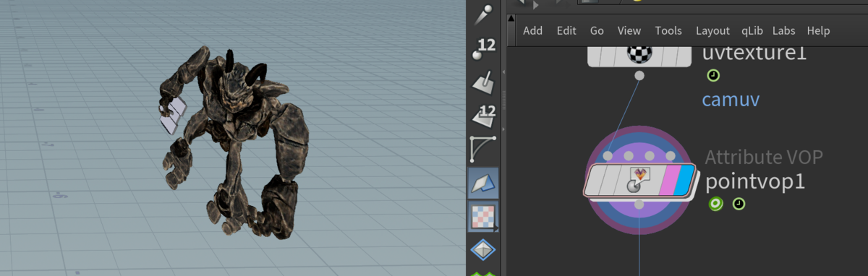Click the third input connector of pointvop1
Viewport: 868px width, 276px height.
coord(650,156)
